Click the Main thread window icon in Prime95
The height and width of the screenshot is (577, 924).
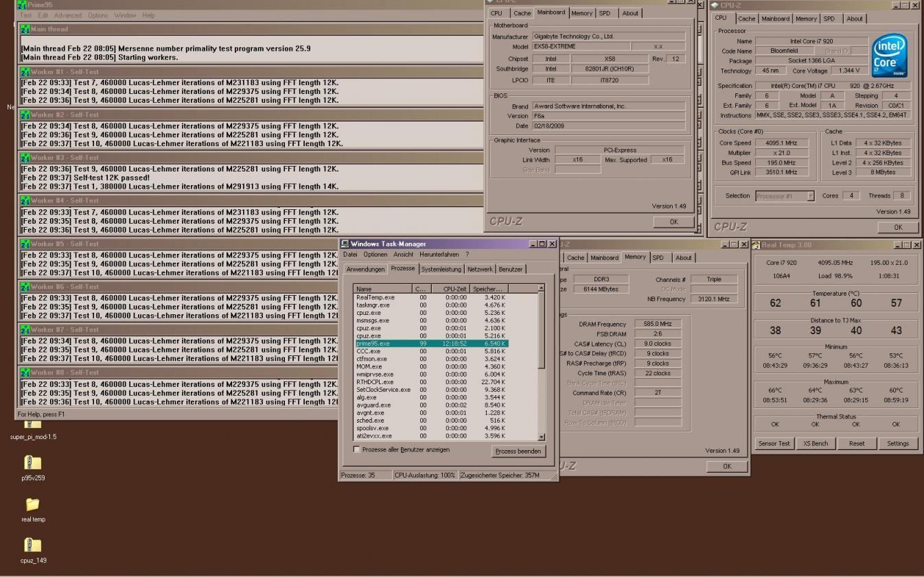click(x=25, y=30)
